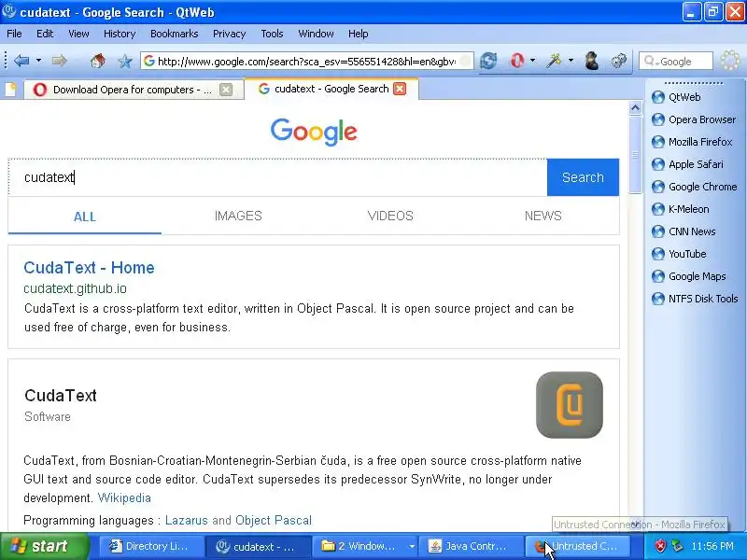Open the Back history dropdown arrow

coord(38,61)
